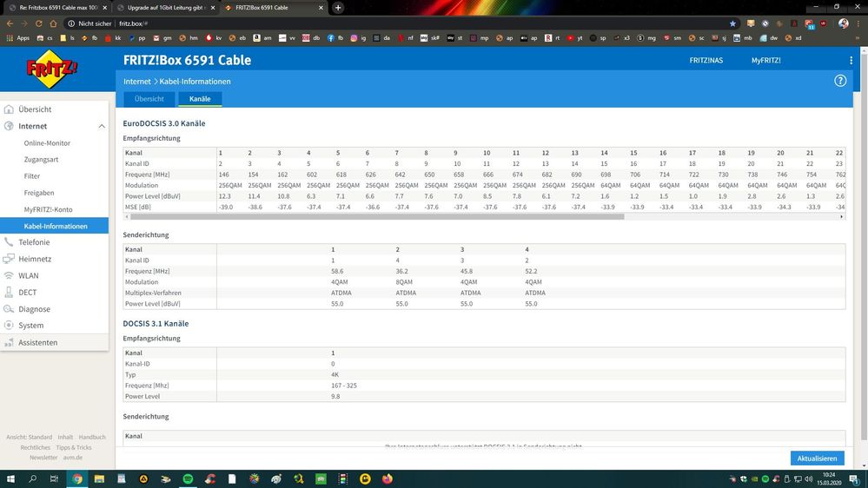The width and height of the screenshot is (868, 488).
Task: Click the Handbuch footer link
Action: 92,437
